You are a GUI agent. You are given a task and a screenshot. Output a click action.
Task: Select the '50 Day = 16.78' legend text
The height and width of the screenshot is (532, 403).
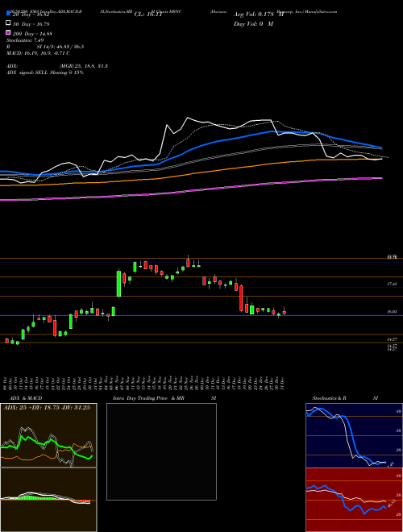(x=31, y=23)
